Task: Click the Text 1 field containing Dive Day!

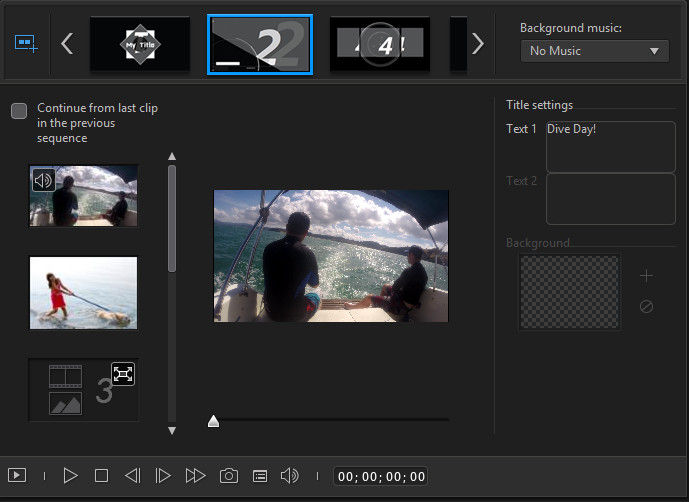Action: tap(610, 147)
